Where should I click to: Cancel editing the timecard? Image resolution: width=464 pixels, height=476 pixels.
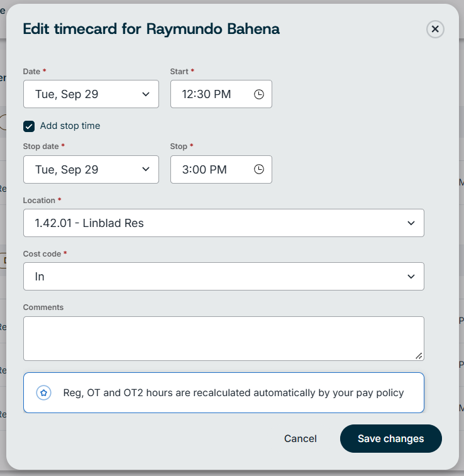[x=301, y=439]
